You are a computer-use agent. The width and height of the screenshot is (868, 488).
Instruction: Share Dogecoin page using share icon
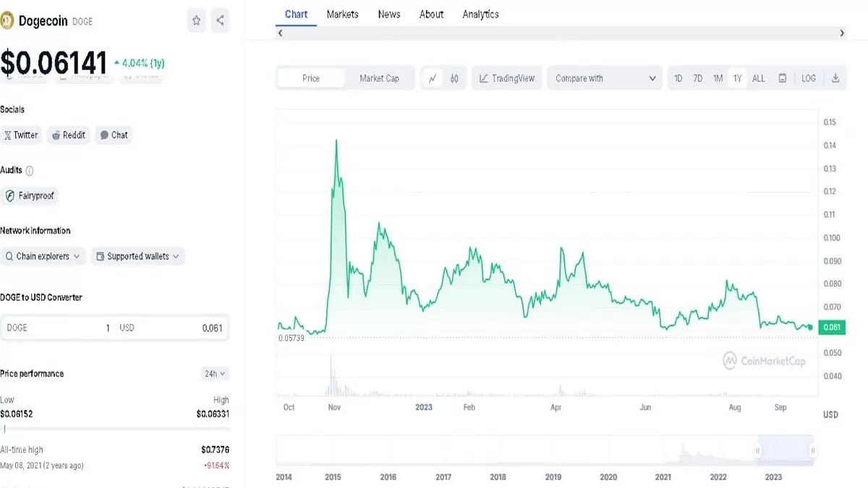tap(220, 20)
